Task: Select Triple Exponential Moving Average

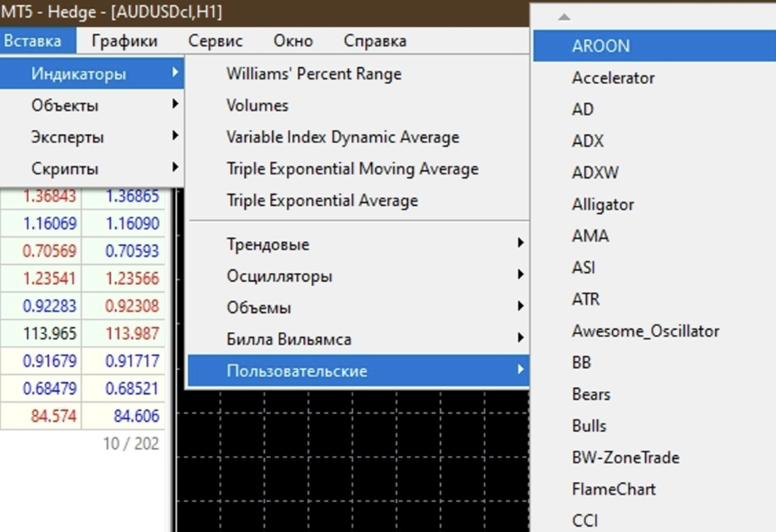Action: click(359, 168)
